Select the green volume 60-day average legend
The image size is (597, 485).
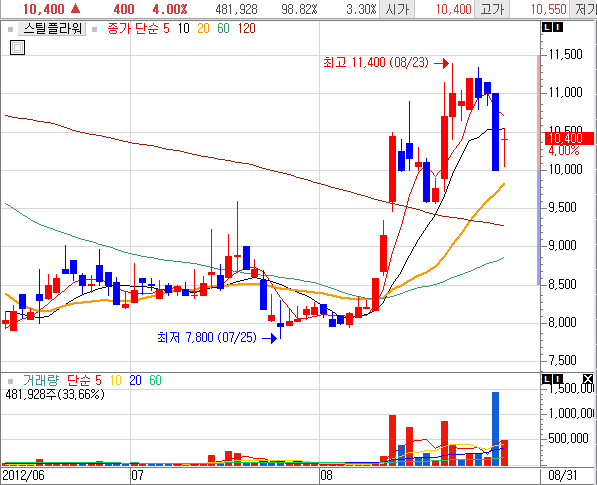pos(155,380)
